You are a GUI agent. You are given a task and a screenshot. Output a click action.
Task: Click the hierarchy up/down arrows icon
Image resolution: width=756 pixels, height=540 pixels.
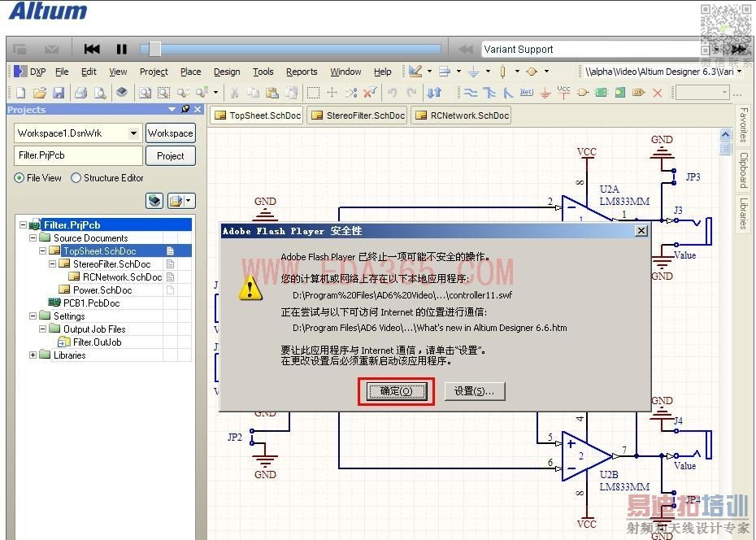(434, 93)
